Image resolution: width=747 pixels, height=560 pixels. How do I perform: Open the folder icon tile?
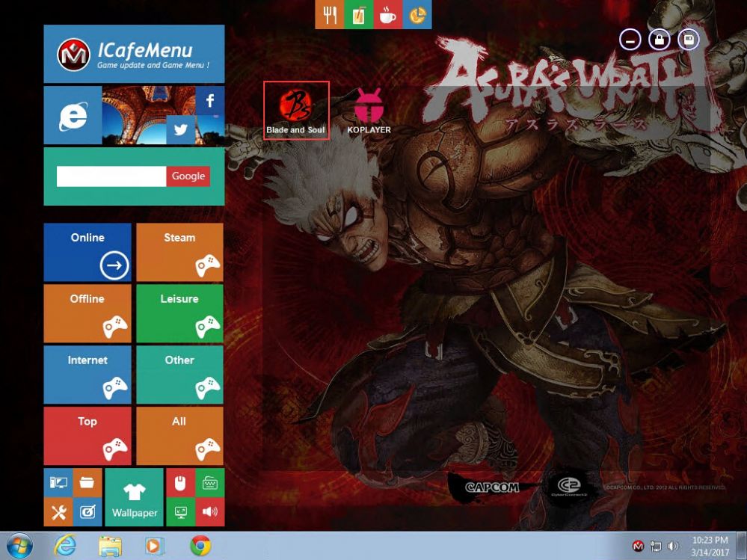(87, 482)
